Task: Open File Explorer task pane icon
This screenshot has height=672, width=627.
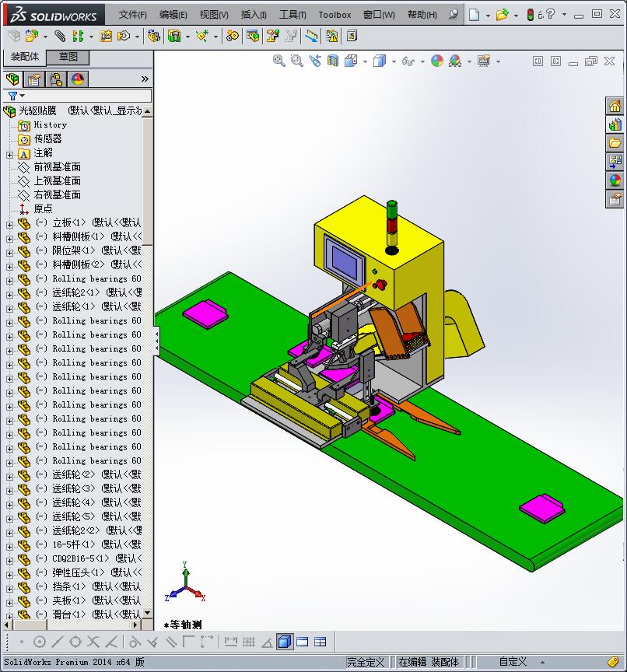Action: [x=615, y=142]
